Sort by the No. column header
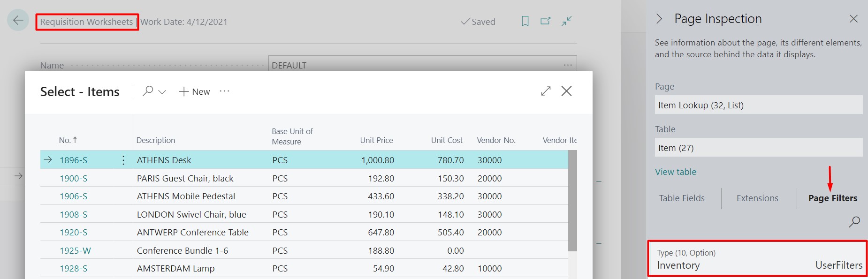The width and height of the screenshot is (868, 279). pos(65,140)
